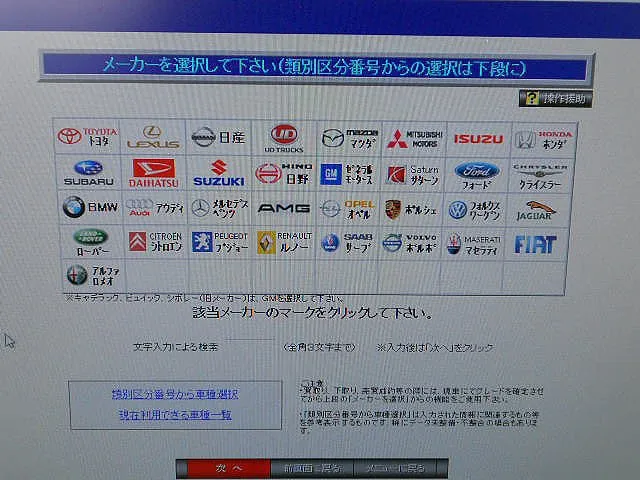640x480 pixels.
Task: Select Mitsubishi Motors logo
Action: tap(414, 139)
